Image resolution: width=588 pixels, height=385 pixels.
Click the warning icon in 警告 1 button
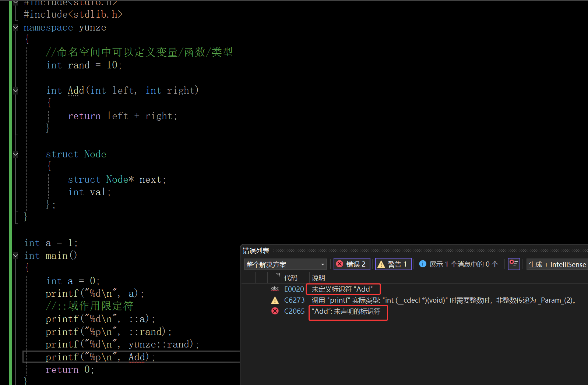(381, 264)
